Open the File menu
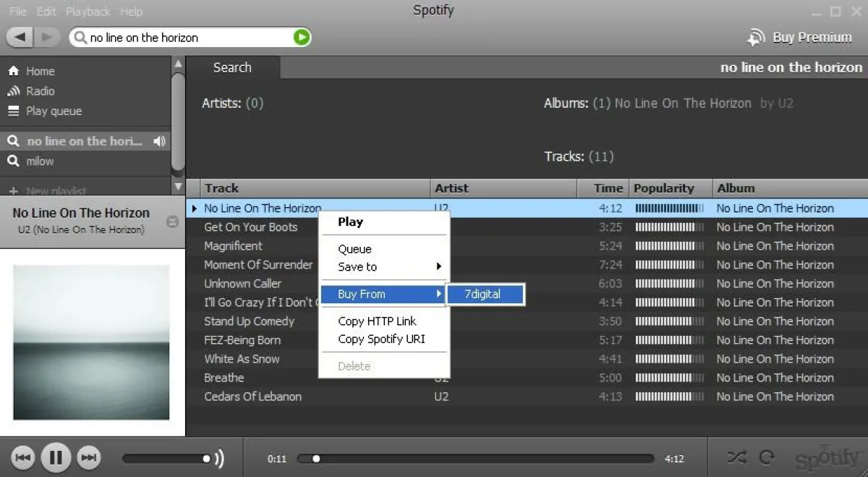 [18, 12]
